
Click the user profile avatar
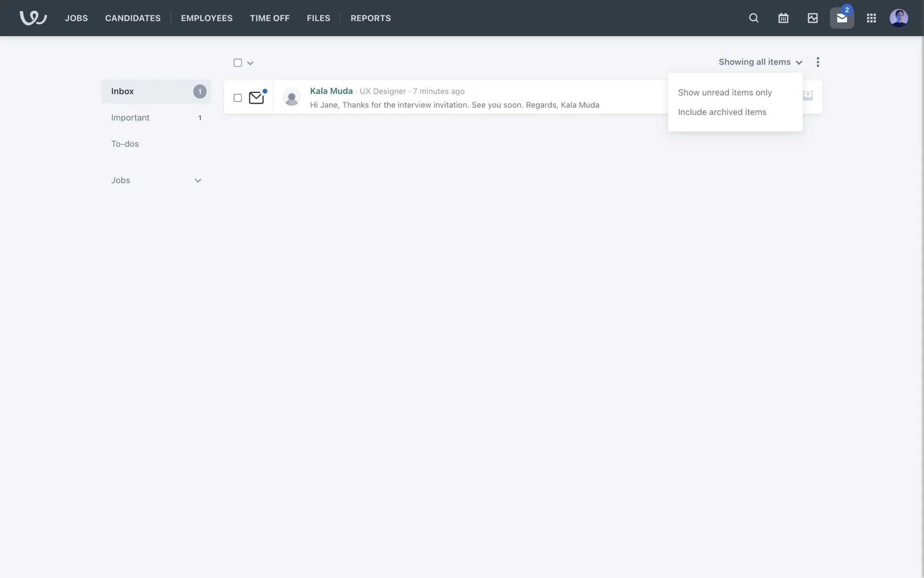tap(898, 18)
